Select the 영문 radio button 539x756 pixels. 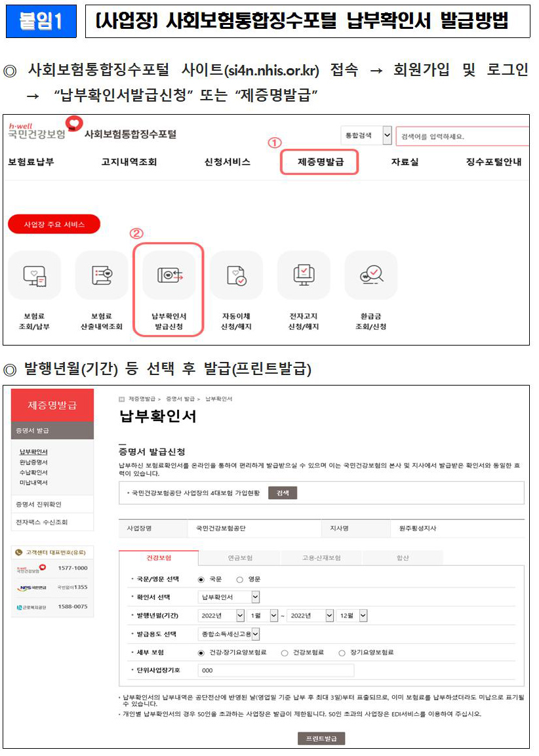tap(240, 580)
